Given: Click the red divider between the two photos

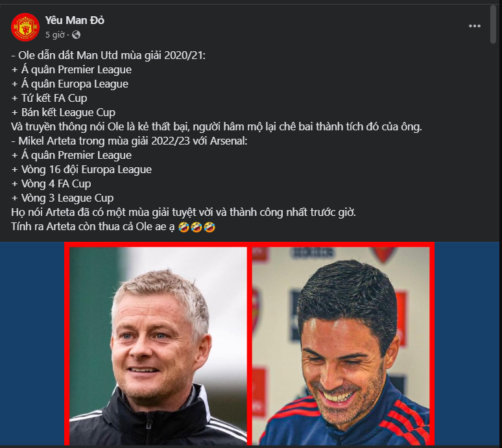Looking at the screenshot, I should click(250, 346).
